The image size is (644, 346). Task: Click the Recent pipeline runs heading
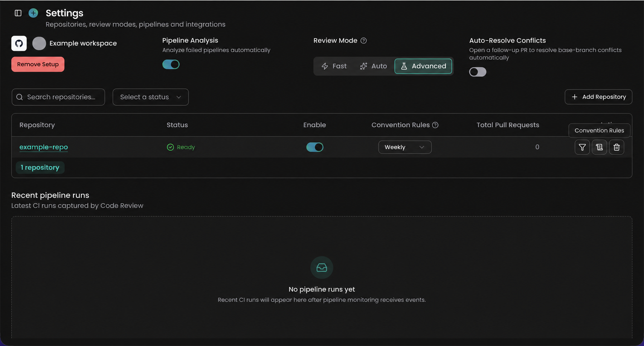[50, 195]
